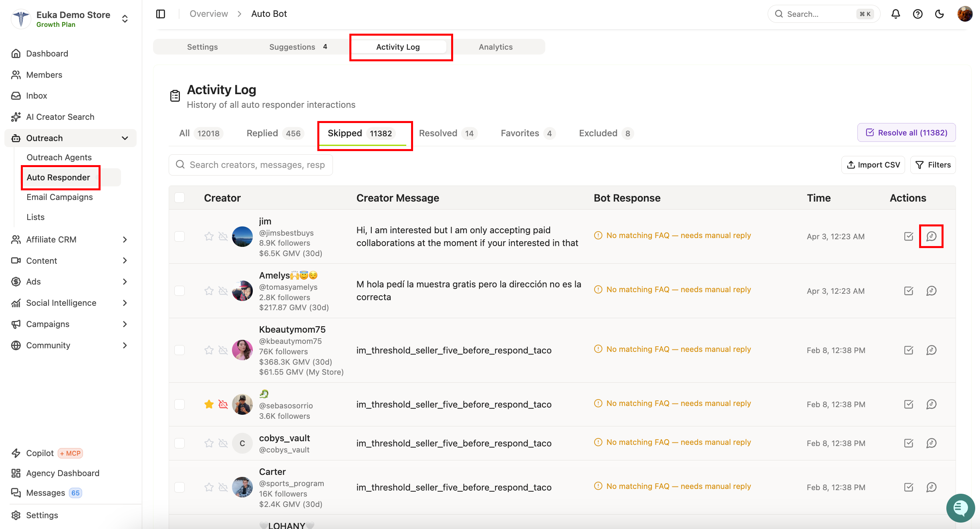Check Amelys row checkbox

(x=179, y=291)
